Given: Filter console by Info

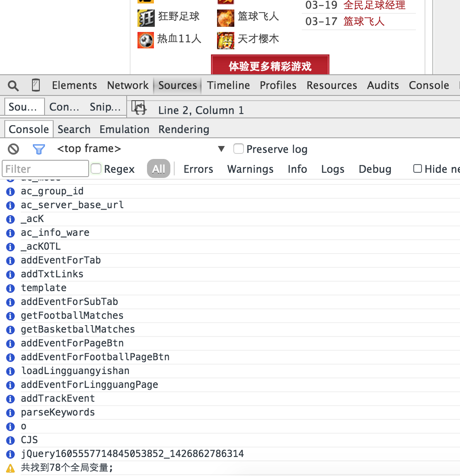Looking at the screenshot, I should 297,169.
